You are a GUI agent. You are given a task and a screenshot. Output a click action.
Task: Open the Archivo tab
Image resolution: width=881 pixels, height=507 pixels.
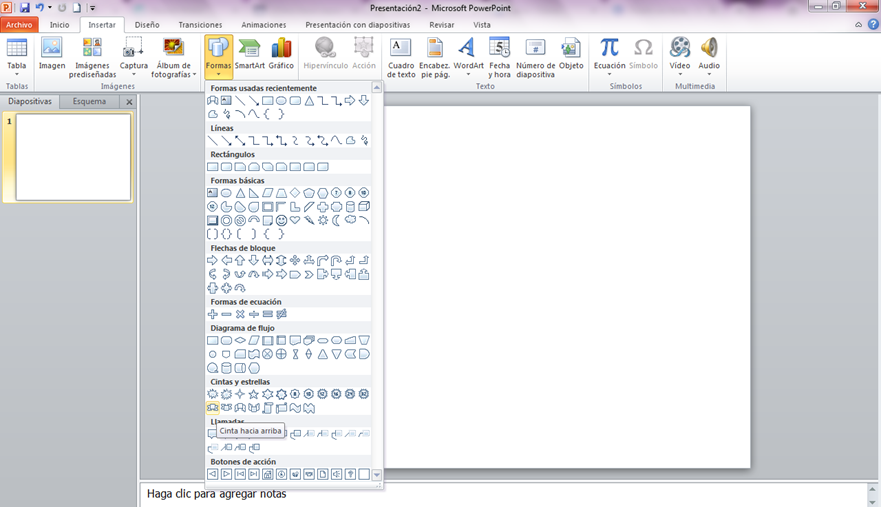tap(19, 25)
